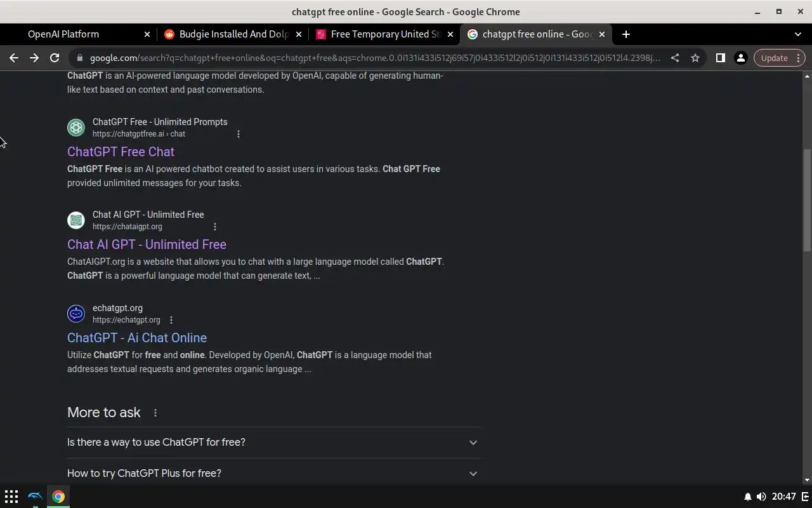Open the Chrome side panel
Screen dimensions: 812x508
click(x=720, y=58)
